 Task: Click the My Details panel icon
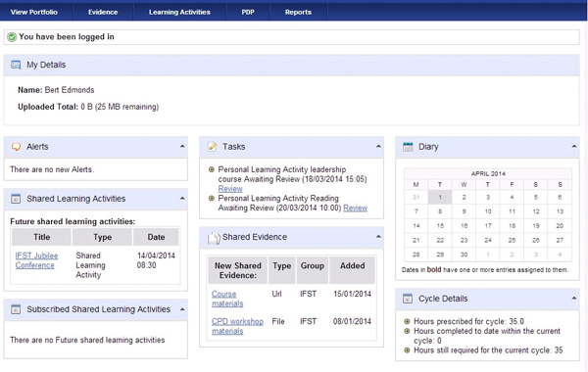[16, 65]
